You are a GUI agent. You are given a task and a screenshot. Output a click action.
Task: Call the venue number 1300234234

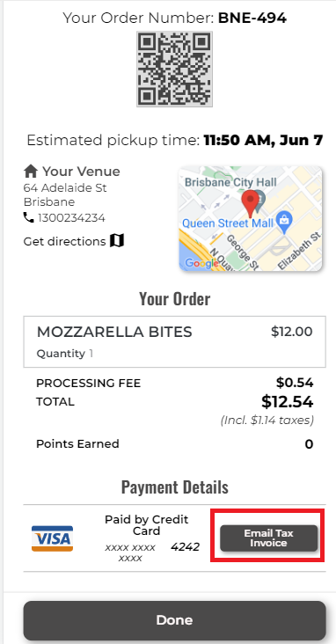pyautogui.click(x=71, y=218)
